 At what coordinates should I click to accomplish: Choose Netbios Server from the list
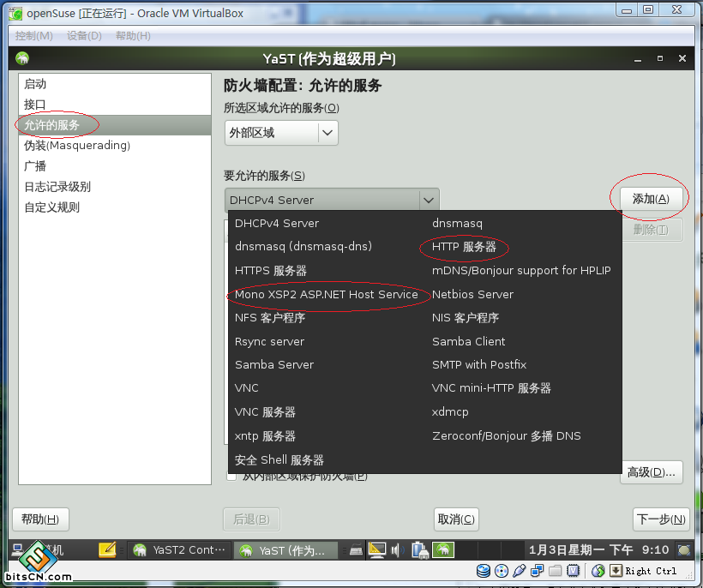pyautogui.click(x=472, y=295)
